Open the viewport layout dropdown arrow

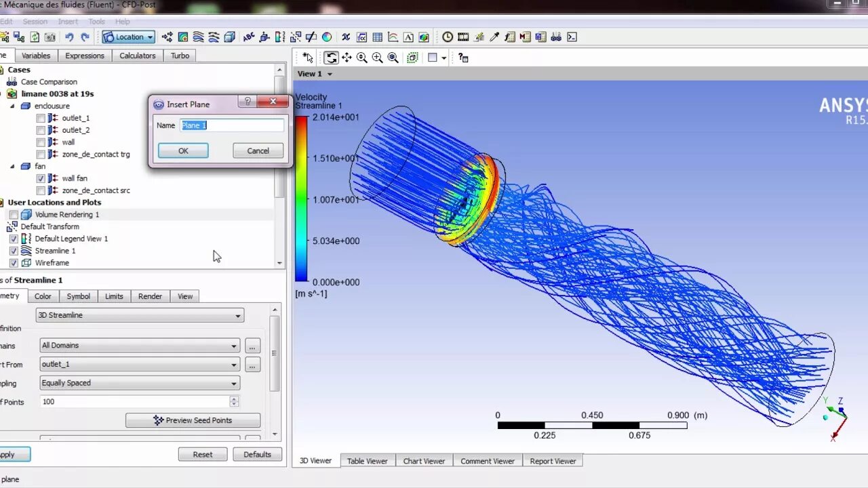[443, 58]
